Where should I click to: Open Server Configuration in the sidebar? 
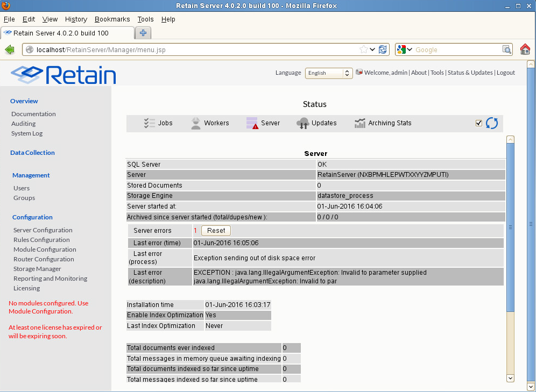tap(43, 230)
